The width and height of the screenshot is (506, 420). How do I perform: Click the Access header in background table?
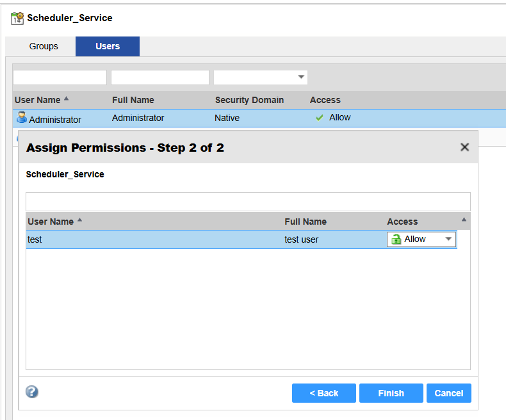coord(325,100)
